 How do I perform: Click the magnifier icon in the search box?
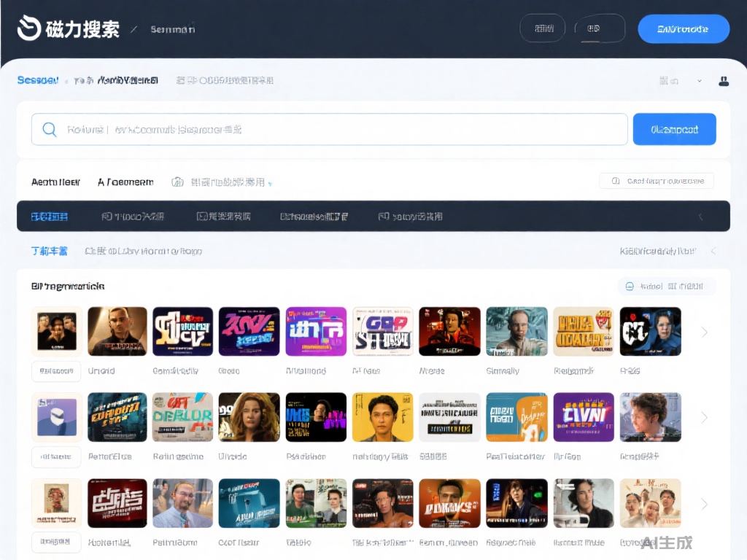tap(50, 129)
